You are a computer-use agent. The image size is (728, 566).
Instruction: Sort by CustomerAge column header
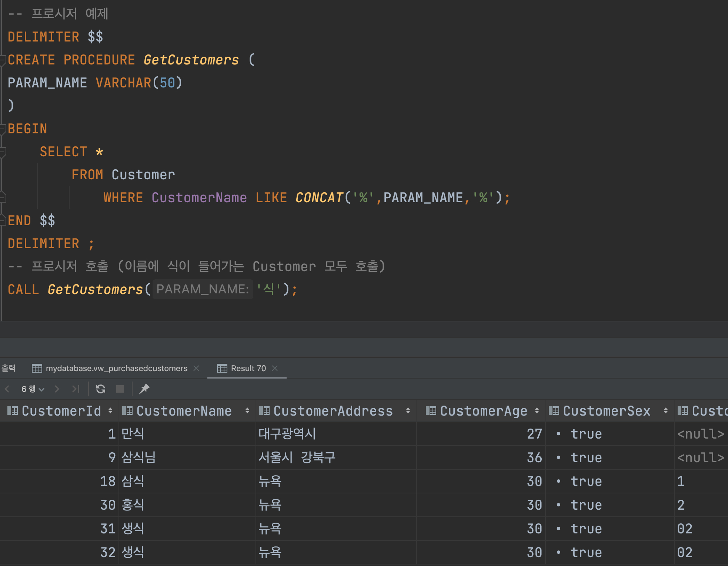[483, 411]
